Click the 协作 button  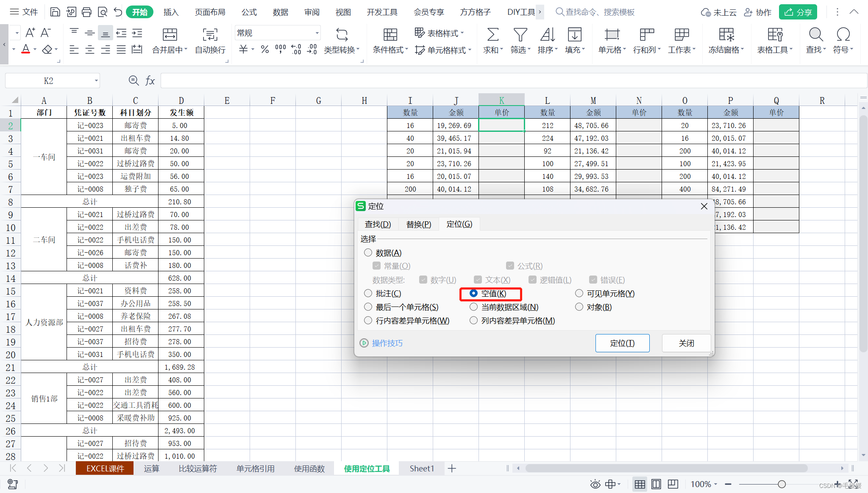point(758,12)
